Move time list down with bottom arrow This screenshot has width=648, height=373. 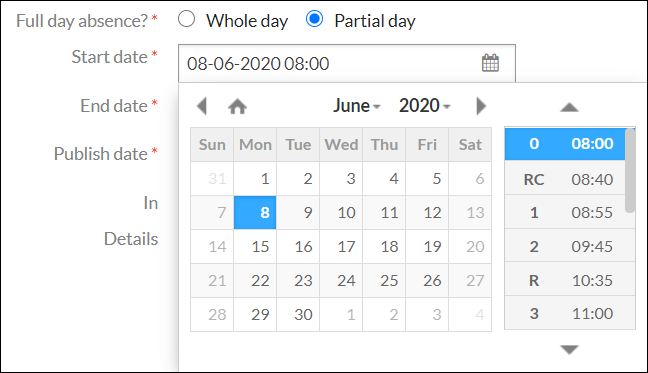(x=569, y=349)
